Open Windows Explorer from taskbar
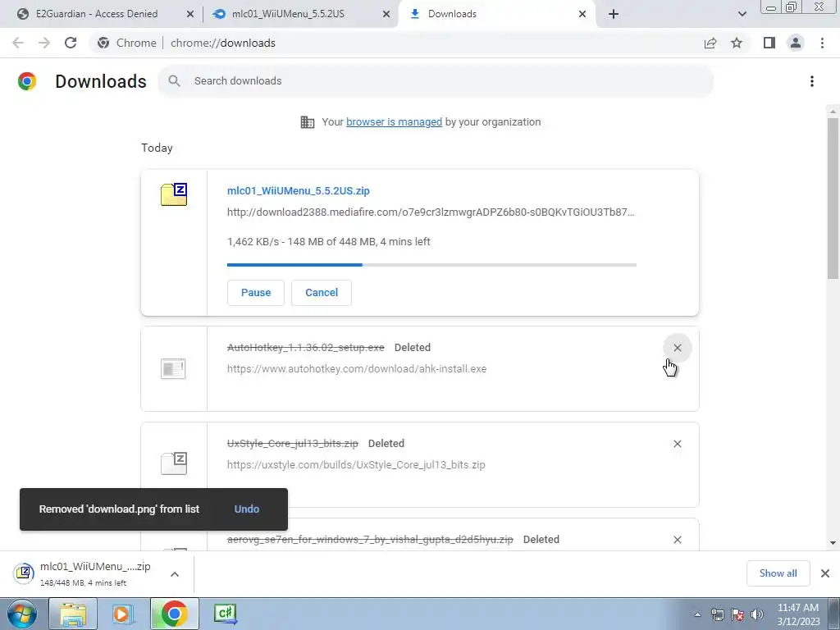Viewport: 840px width, 630px height. coord(73,614)
